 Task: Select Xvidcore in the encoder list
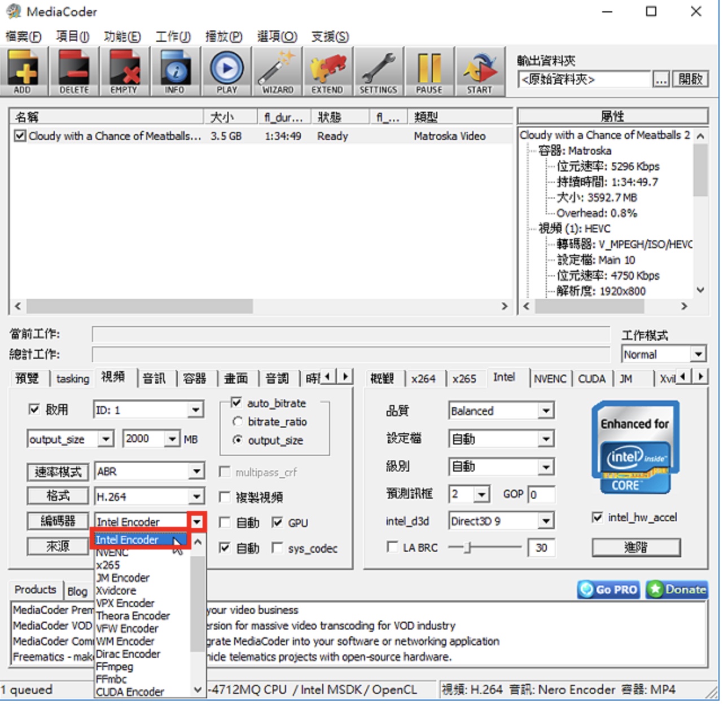(x=116, y=591)
